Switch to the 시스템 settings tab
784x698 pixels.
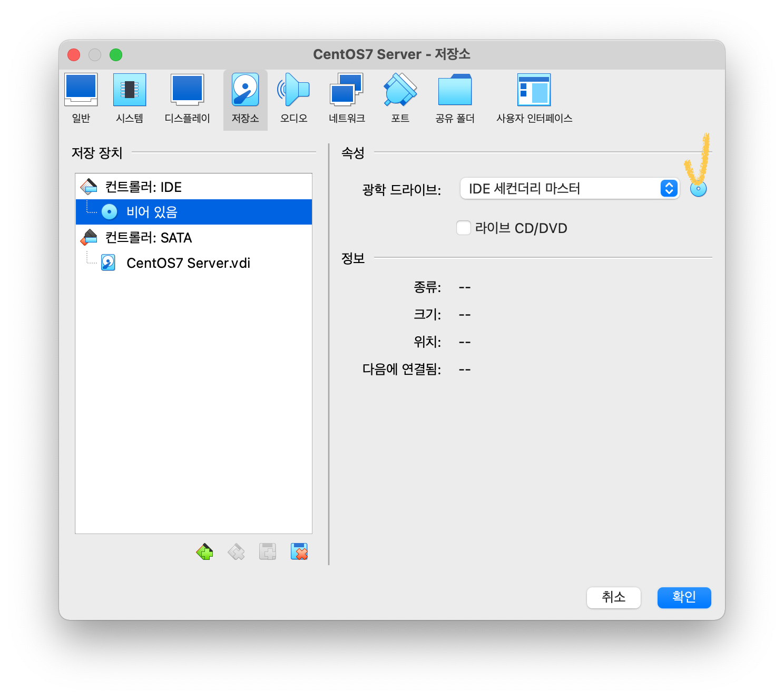click(130, 99)
